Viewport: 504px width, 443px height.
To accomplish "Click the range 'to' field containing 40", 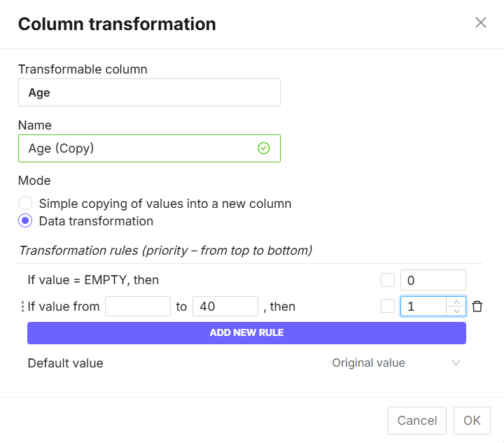I will coord(225,307).
